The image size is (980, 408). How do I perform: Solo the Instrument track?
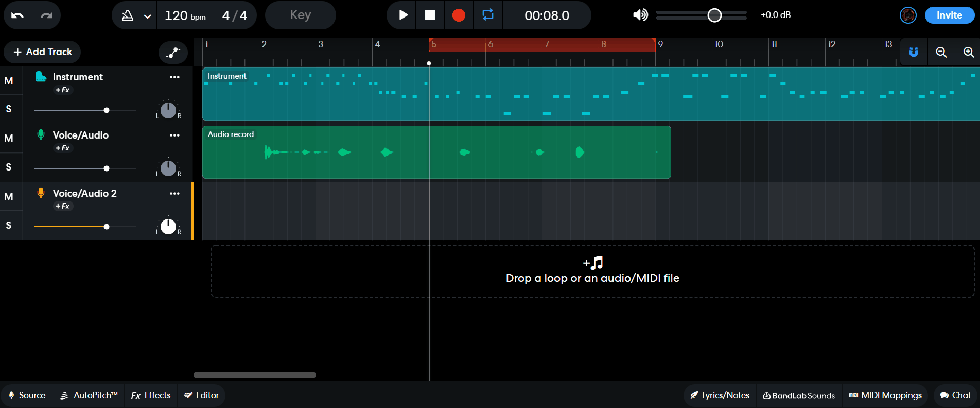(x=9, y=109)
